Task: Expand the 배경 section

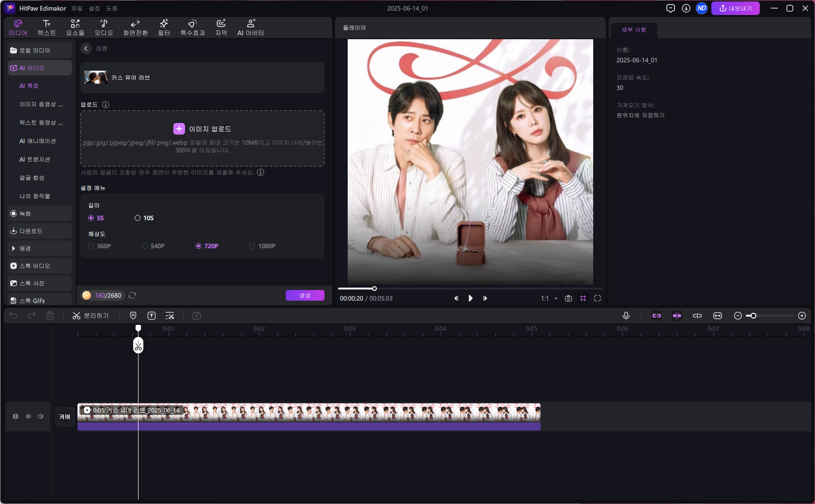Action: tap(40, 248)
